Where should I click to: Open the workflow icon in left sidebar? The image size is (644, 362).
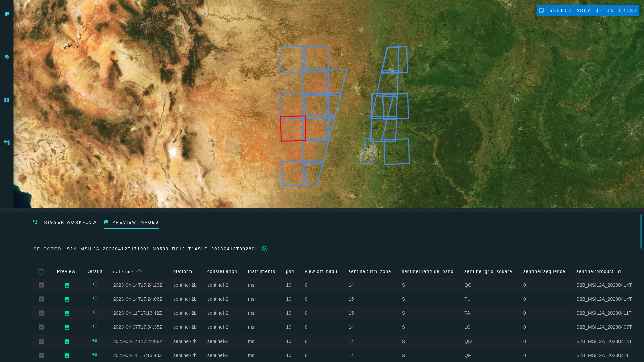[x=7, y=143]
